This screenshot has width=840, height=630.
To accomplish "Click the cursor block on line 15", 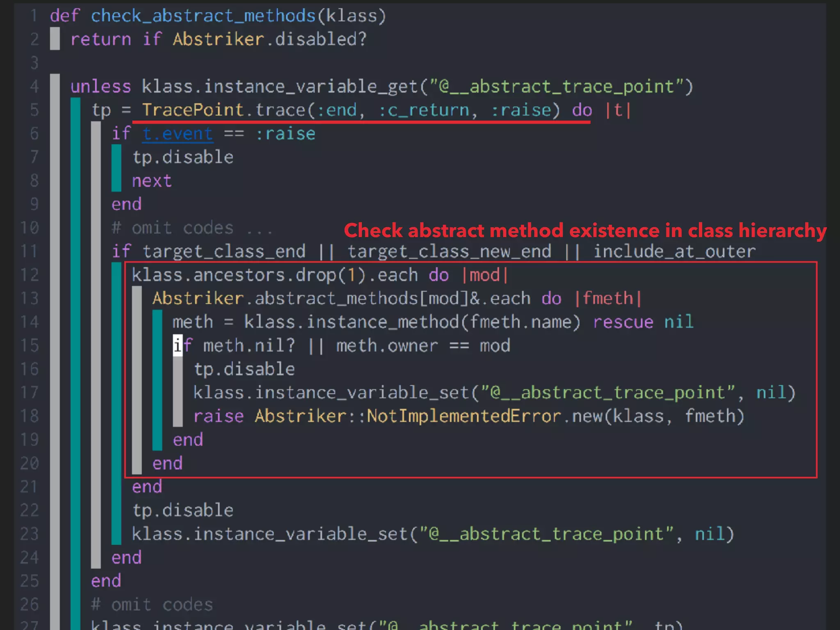I will pos(178,345).
